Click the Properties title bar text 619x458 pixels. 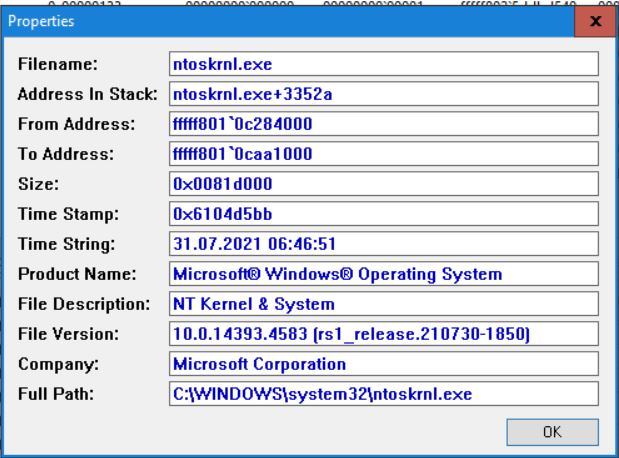41,21
